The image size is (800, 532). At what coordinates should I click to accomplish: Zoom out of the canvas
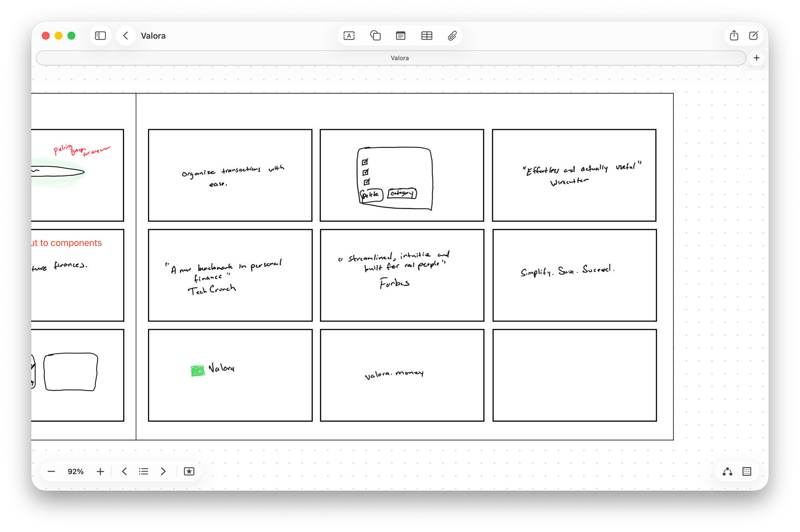[x=51, y=471]
